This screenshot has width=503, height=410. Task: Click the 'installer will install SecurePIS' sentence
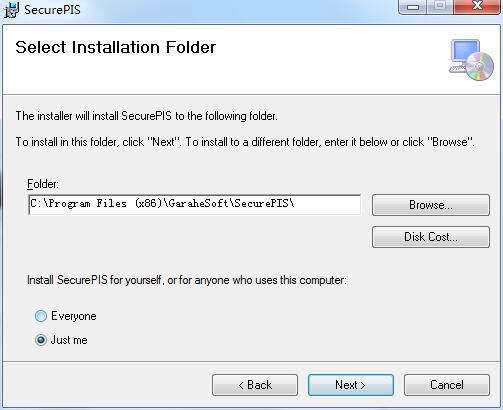[147, 116]
